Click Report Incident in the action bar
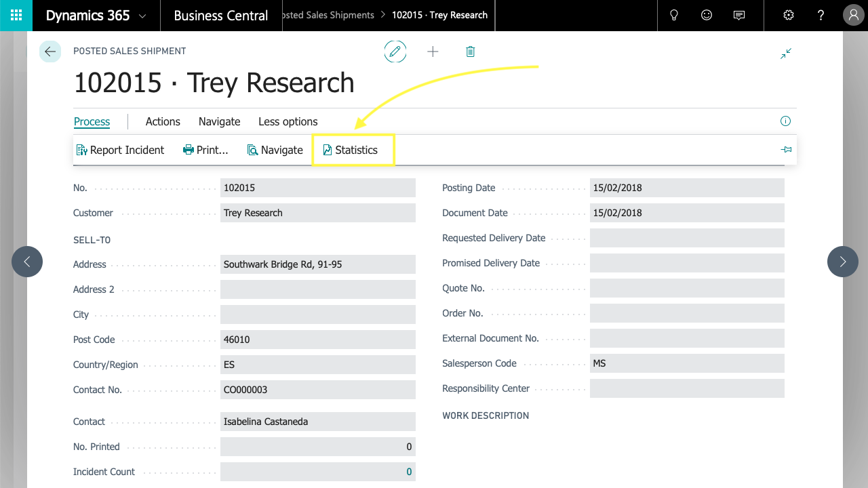The width and height of the screenshot is (868, 488). coord(121,150)
